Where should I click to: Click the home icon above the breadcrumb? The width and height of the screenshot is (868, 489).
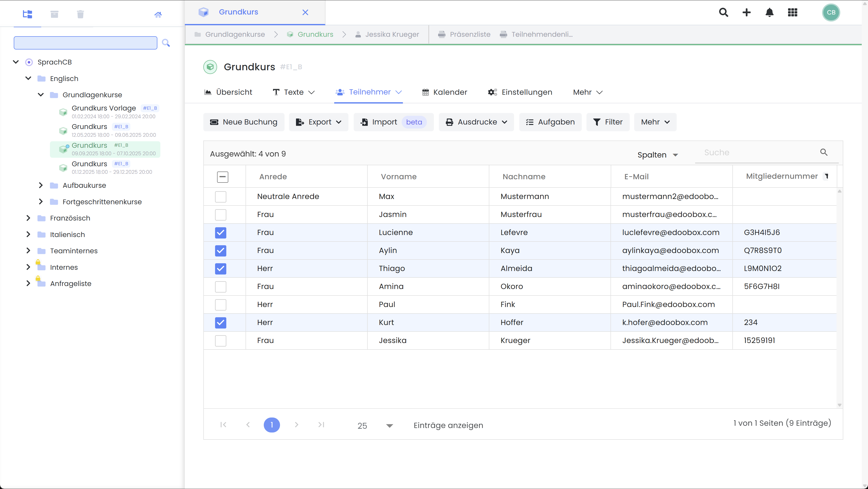point(158,14)
